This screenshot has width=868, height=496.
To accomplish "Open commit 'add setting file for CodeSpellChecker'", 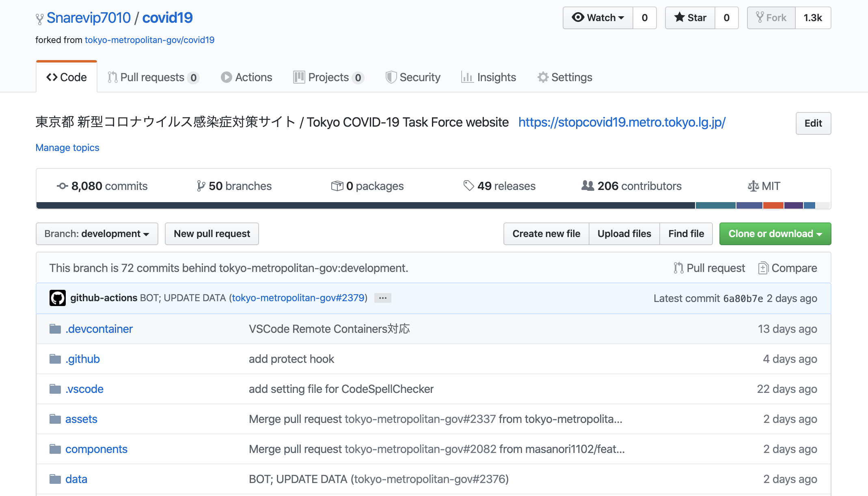I will [x=341, y=389].
